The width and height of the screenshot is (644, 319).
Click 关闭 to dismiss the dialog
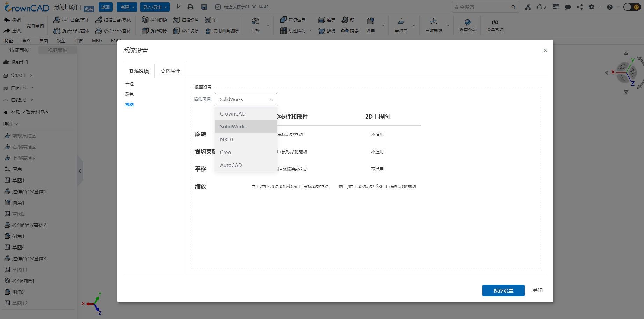click(537, 291)
